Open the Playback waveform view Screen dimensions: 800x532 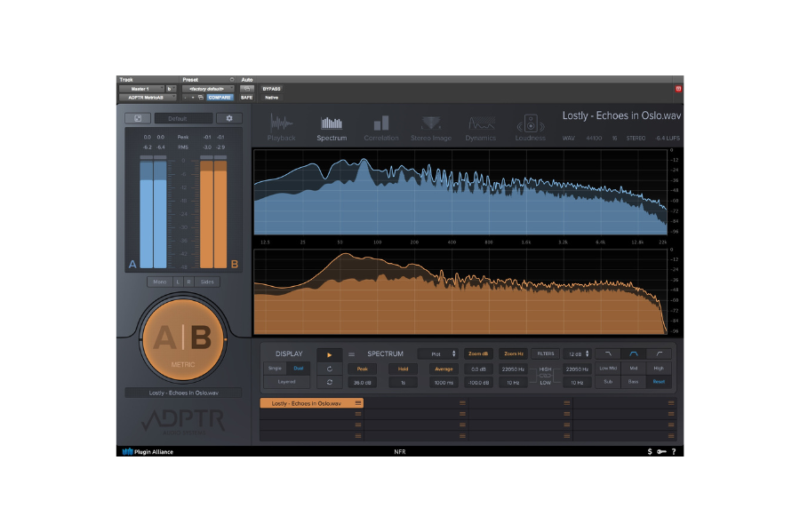click(x=281, y=127)
